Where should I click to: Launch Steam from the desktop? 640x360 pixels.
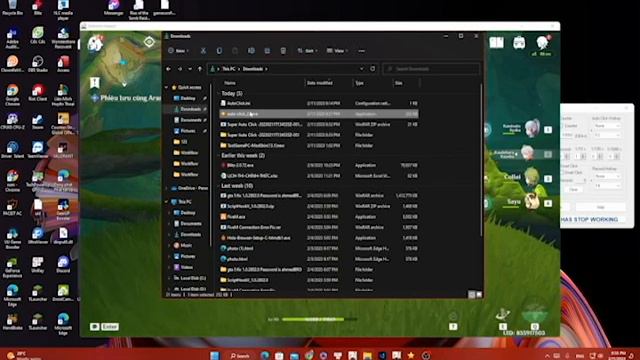click(x=38, y=122)
